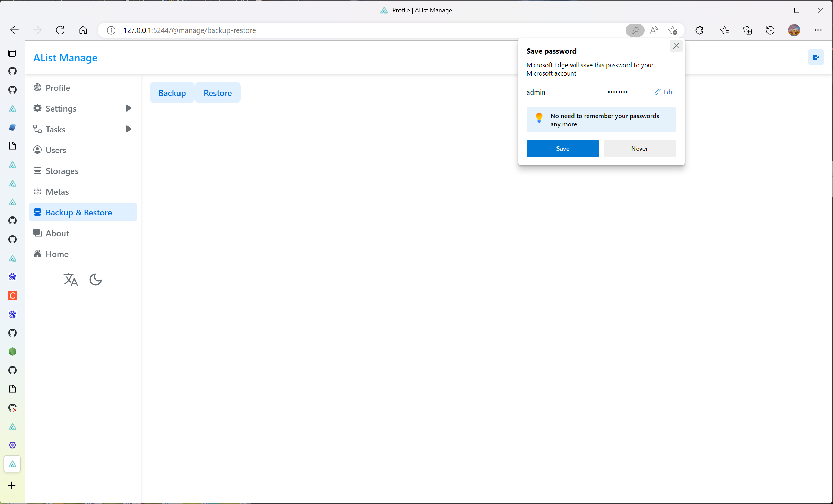Click the Tasks icon in sidebar
833x504 pixels.
tap(37, 129)
